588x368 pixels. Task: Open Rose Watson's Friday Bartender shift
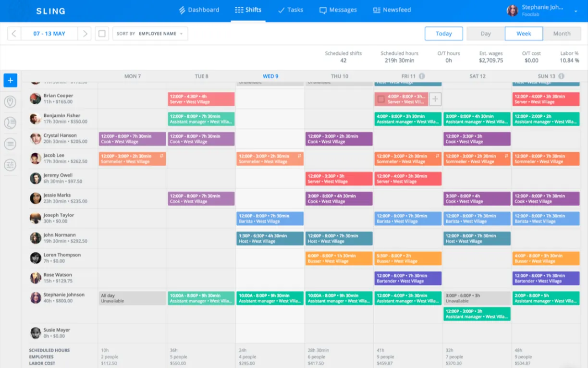pyautogui.click(x=408, y=278)
